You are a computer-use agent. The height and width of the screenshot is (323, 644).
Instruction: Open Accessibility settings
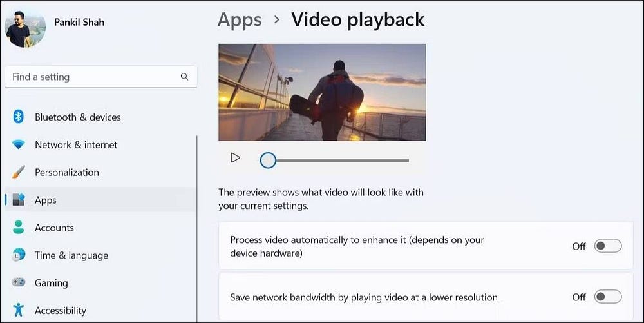(100, 310)
